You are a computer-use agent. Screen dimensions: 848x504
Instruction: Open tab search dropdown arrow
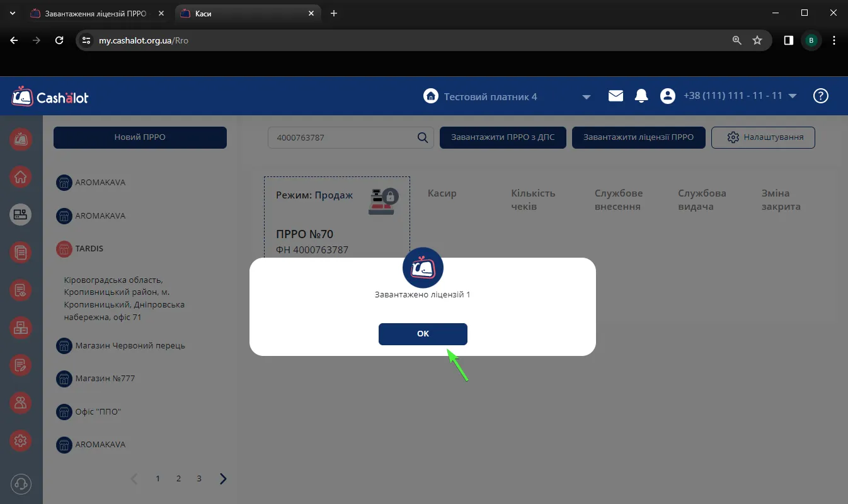[x=12, y=13]
